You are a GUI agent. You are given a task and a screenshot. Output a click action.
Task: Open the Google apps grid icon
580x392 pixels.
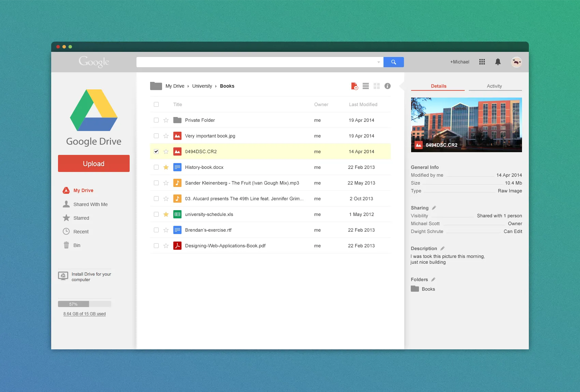coord(482,62)
